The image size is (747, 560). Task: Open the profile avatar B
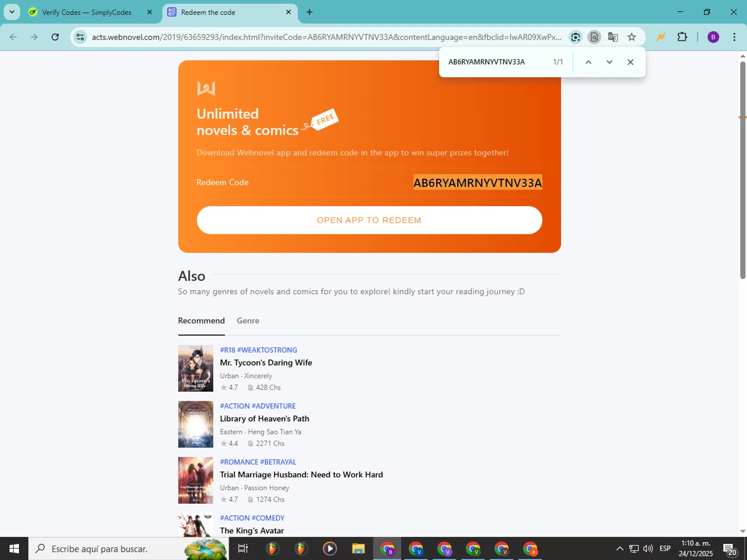[x=713, y=37]
